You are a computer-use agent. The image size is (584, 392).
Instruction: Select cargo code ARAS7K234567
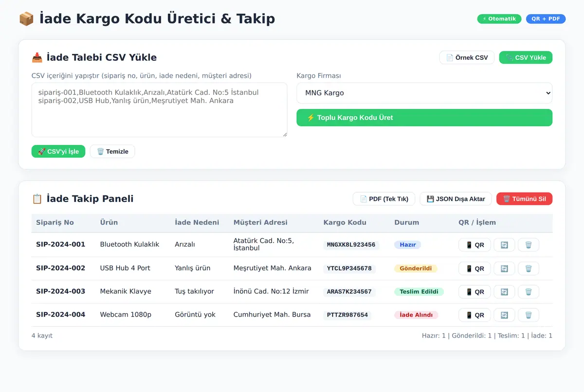[349, 292]
